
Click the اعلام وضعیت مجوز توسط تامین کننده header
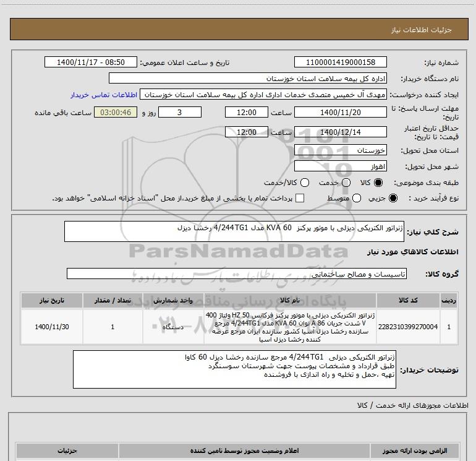244,450
